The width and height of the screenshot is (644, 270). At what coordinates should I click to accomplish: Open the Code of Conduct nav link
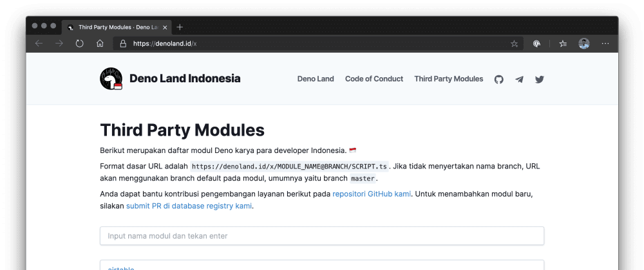click(x=374, y=78)
